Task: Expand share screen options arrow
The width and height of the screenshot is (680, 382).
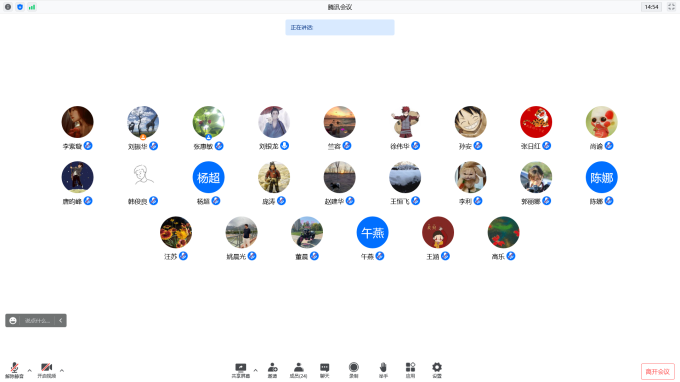Action: pyautogui.click(x=255, y=371)
